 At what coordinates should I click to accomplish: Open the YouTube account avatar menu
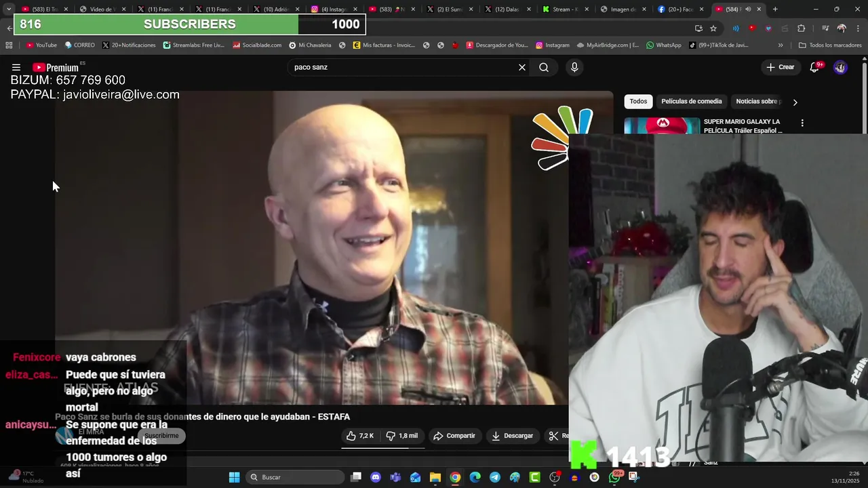click(840, 67)
